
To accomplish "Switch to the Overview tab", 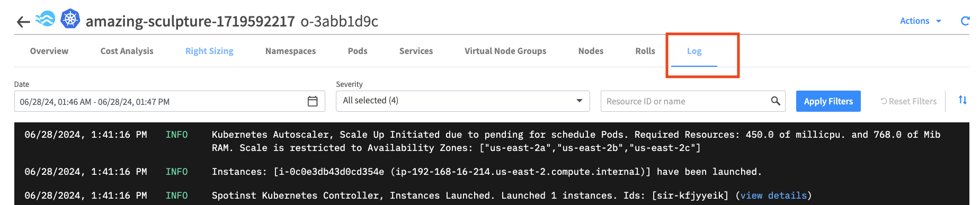I will (x=49, y=51).
